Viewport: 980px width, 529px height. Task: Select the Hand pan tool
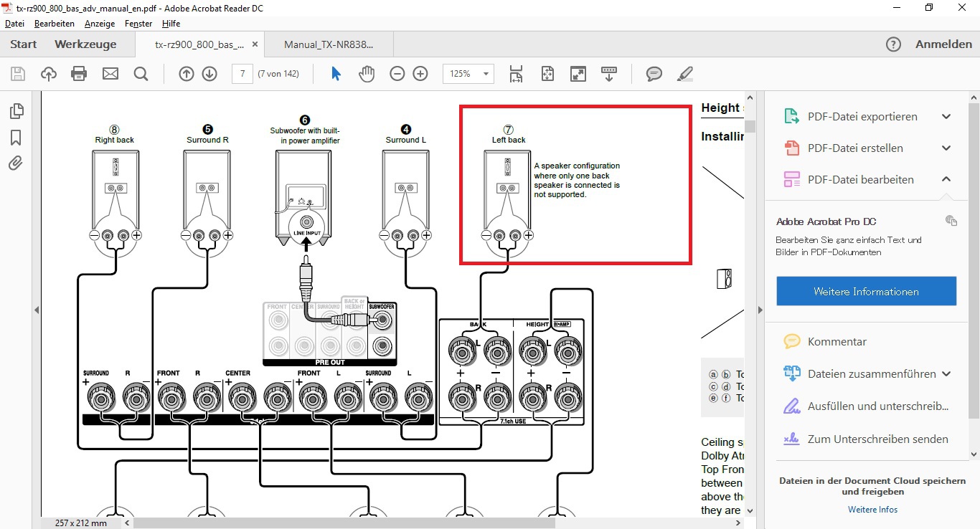[367, 74]
